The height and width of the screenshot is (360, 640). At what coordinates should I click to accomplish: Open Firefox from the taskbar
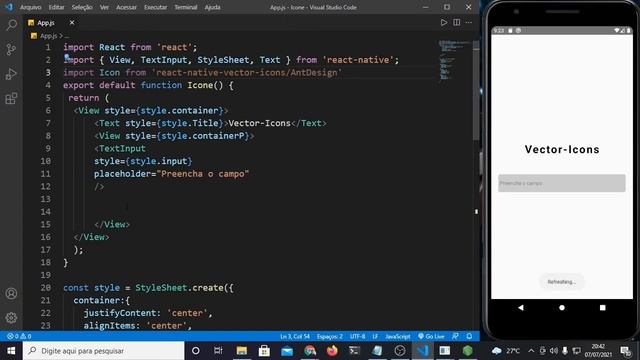(x=332, y=351)
